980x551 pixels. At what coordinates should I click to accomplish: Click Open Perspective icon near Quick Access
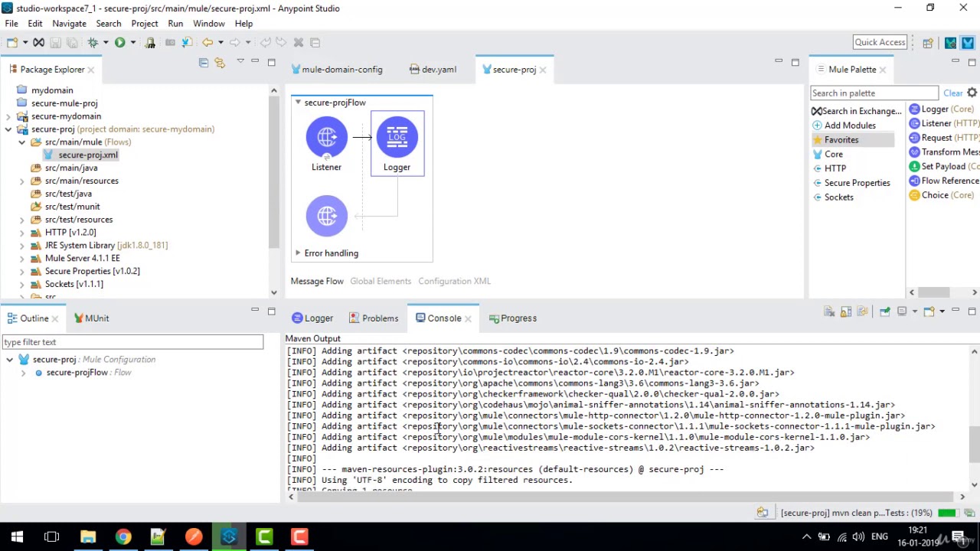tap(927, 43)
